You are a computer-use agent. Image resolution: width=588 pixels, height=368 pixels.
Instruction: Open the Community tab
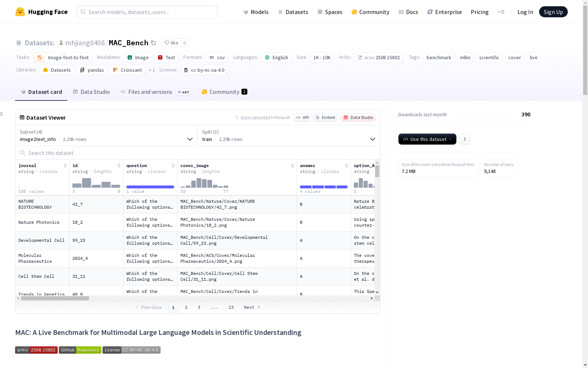[x=224, y=92]
